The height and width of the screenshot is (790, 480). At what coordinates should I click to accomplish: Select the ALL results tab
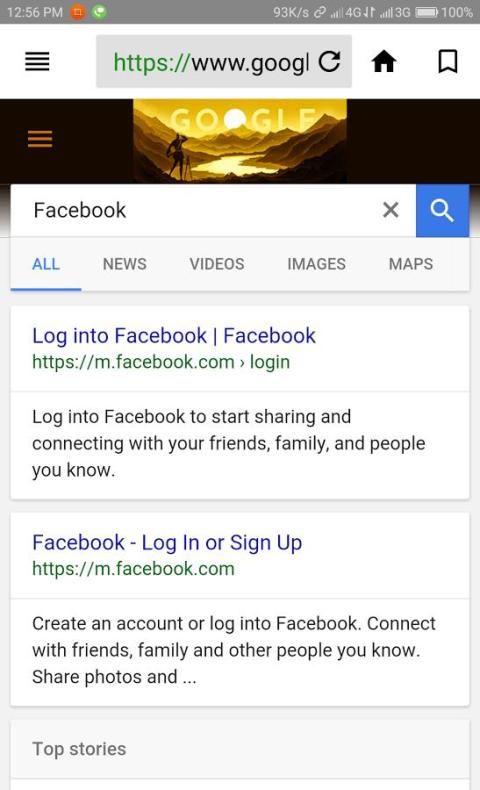(46, 264)
